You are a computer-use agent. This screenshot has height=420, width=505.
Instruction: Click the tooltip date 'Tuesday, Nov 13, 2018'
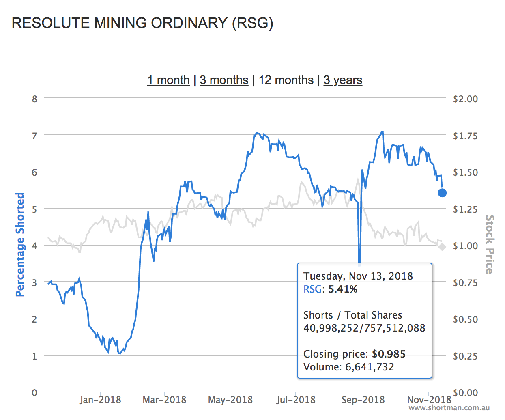pos(358,276)
